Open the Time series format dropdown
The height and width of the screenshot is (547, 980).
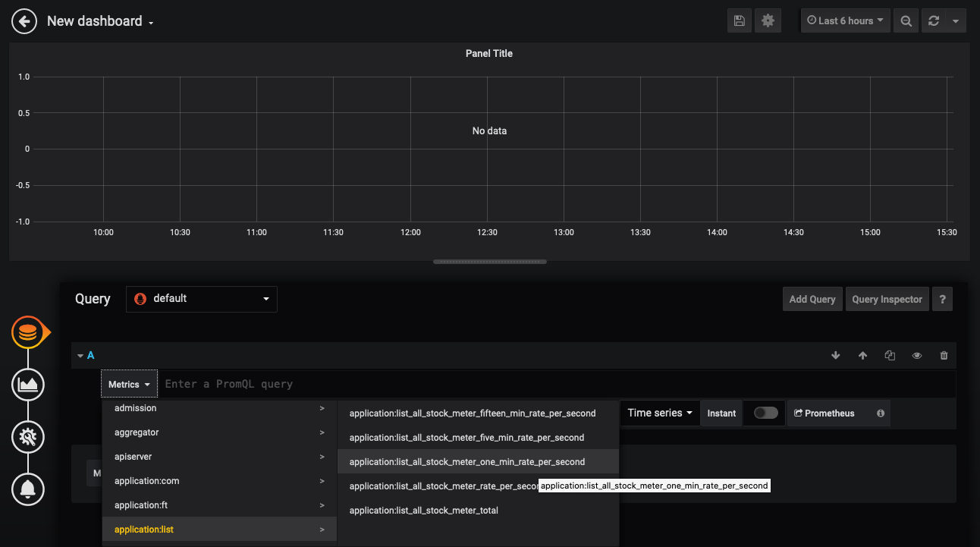pos(660,413)
